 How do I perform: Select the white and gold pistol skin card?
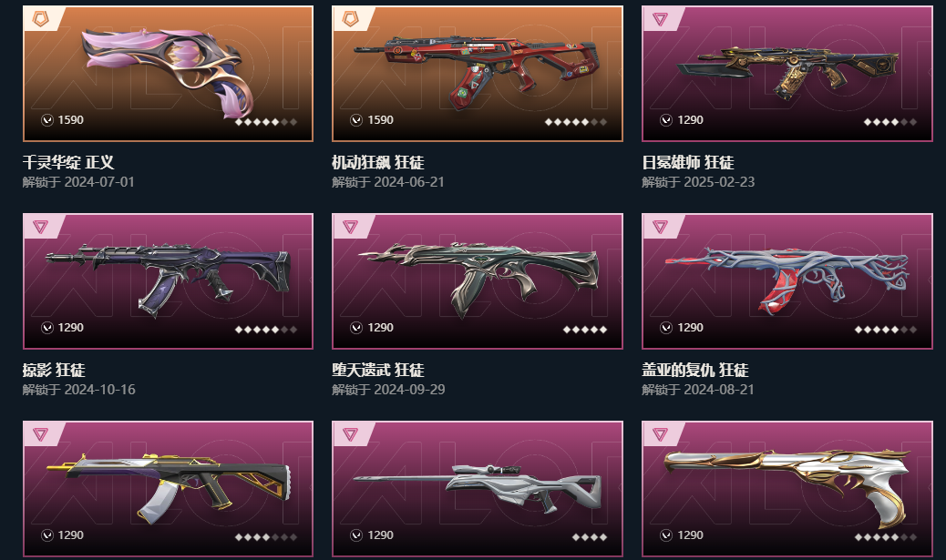(x=787, y=488)
